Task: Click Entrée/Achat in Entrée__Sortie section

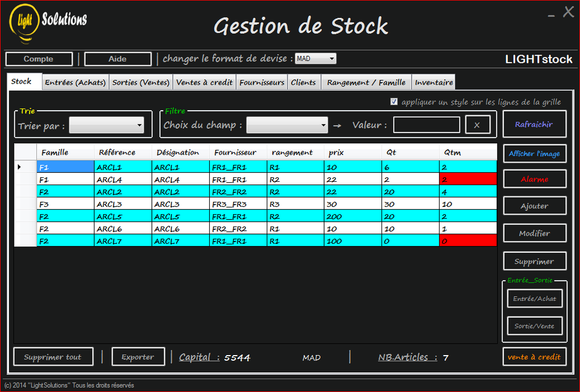Action: 534,298
